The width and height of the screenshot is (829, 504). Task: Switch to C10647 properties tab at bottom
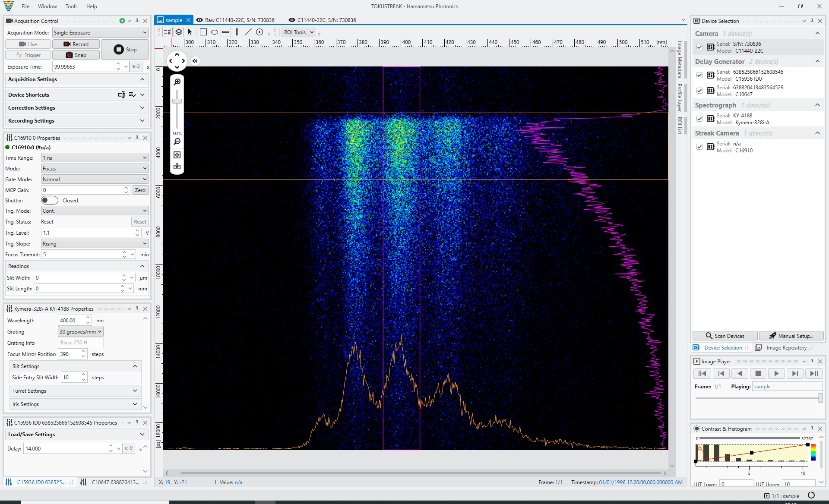coord(114,482)
